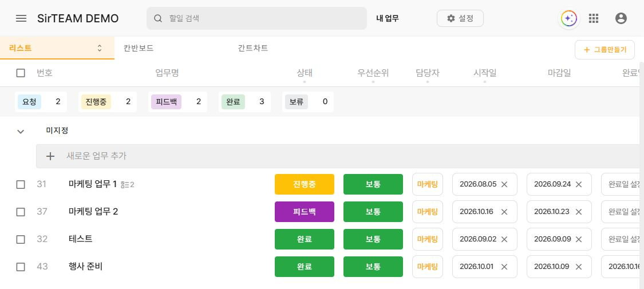
Task: Set completion date for 마케팅 업무 1
Action: pos(621,184)
